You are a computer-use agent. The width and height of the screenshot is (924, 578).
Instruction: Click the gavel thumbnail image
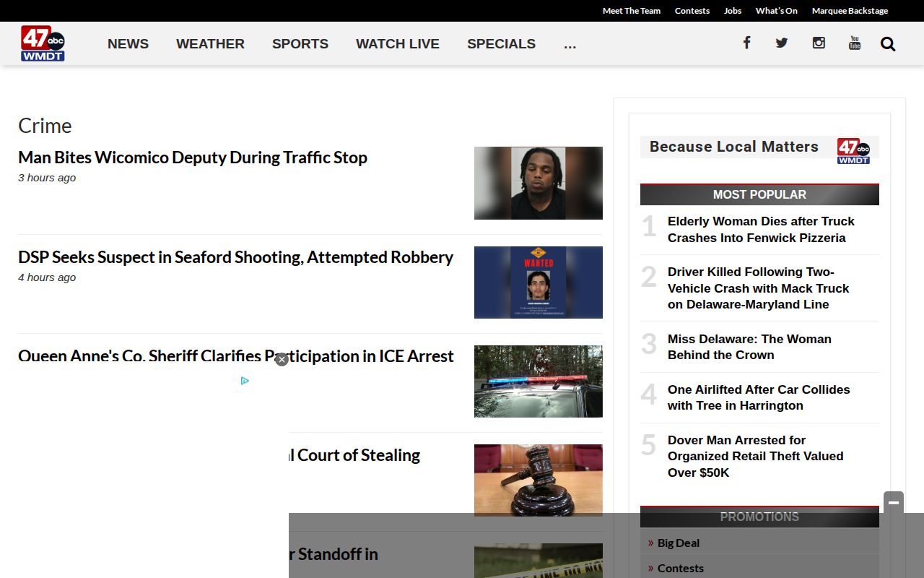pyautogui.click(x=539, y=480)
